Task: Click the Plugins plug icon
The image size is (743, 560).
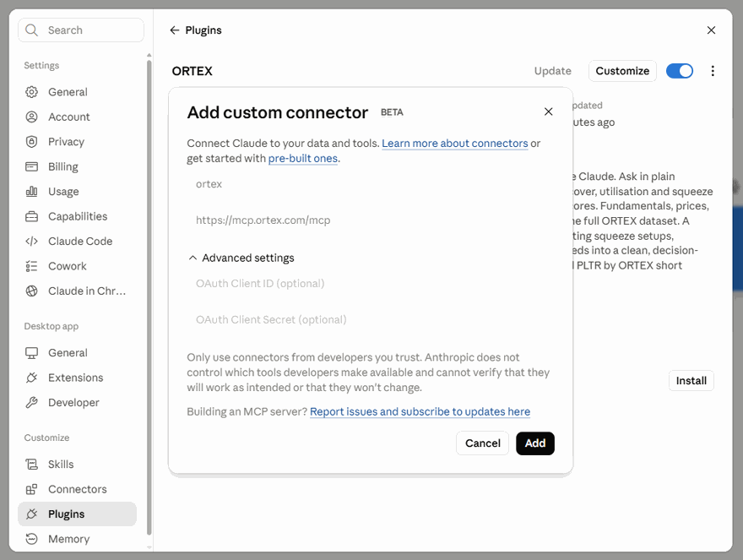Action: [x=31, y=514]
